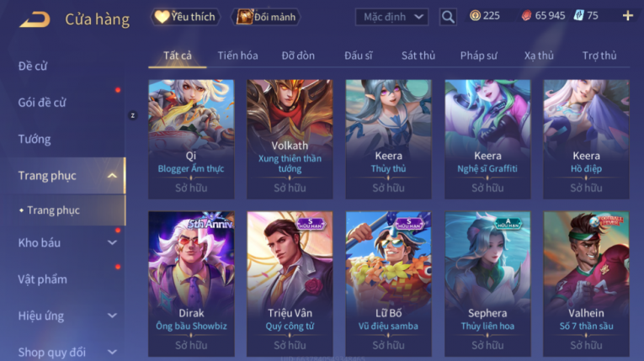Open the Tướng menu item
This screenshot has height=361, width=644.
35,139
